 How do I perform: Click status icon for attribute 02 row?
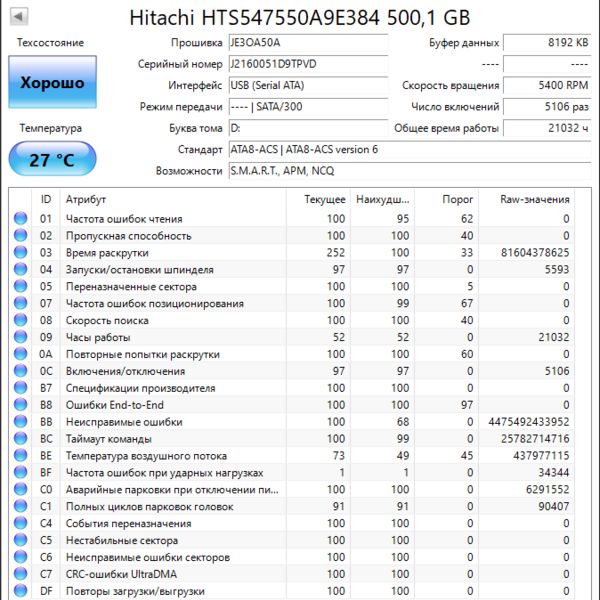[21, 235]
